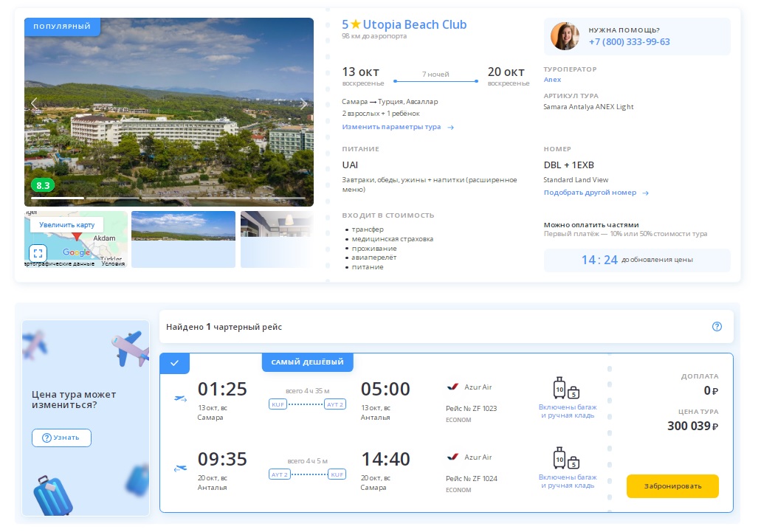Click the 'Включены багаж и ручная кладь' outbound text
This screenshot has width=761, height=532.
(568, 411)
